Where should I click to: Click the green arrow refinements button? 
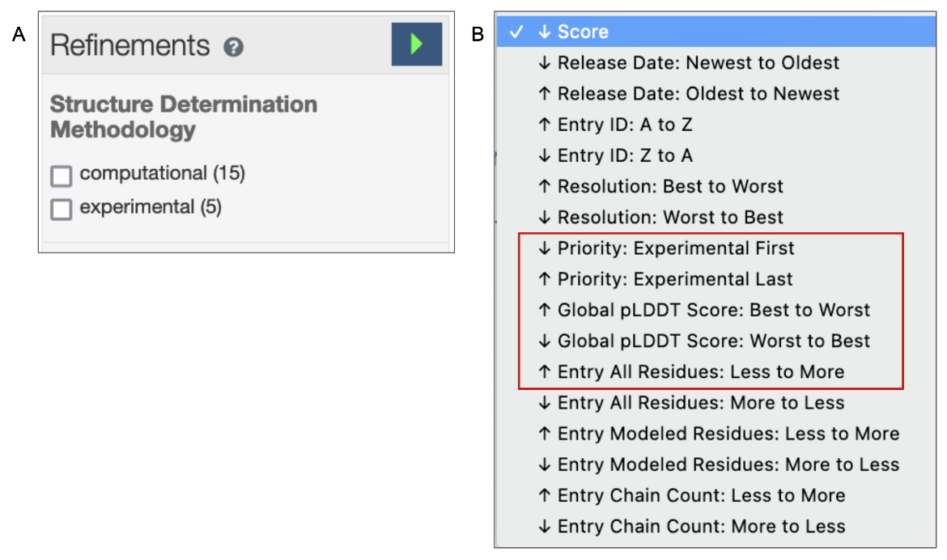tap(416, 45)
